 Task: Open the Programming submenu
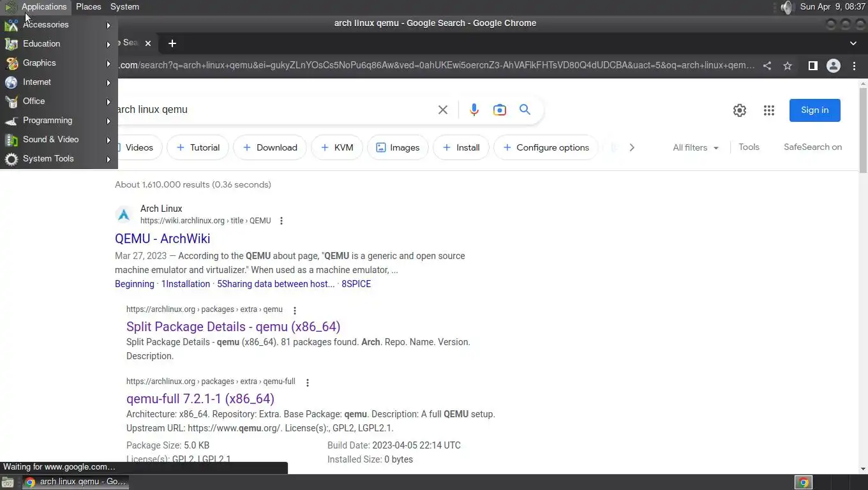(59, 121)
